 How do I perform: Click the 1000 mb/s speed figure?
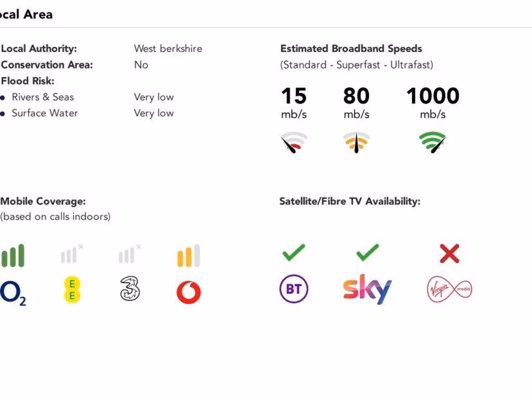tap(433, 102)
